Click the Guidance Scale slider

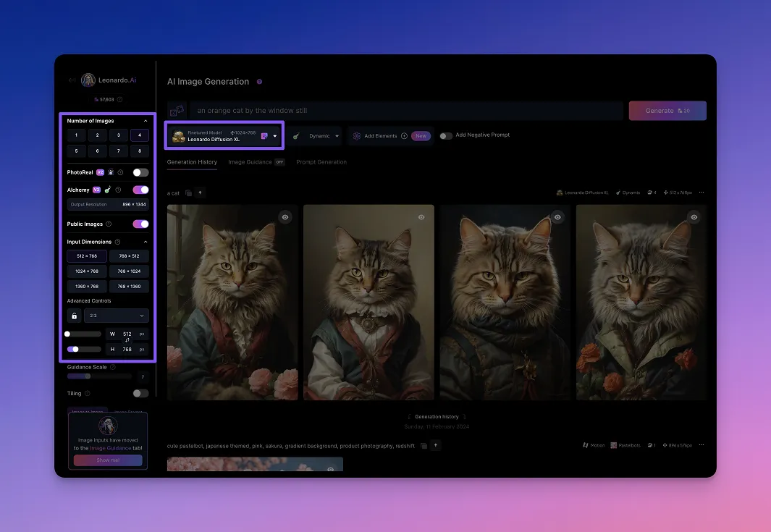click(99, 376)
